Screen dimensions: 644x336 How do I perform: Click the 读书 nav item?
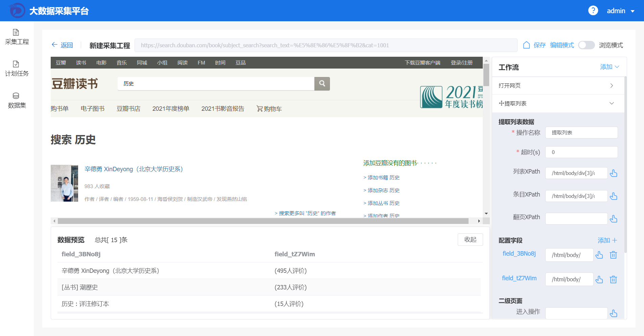81,62
